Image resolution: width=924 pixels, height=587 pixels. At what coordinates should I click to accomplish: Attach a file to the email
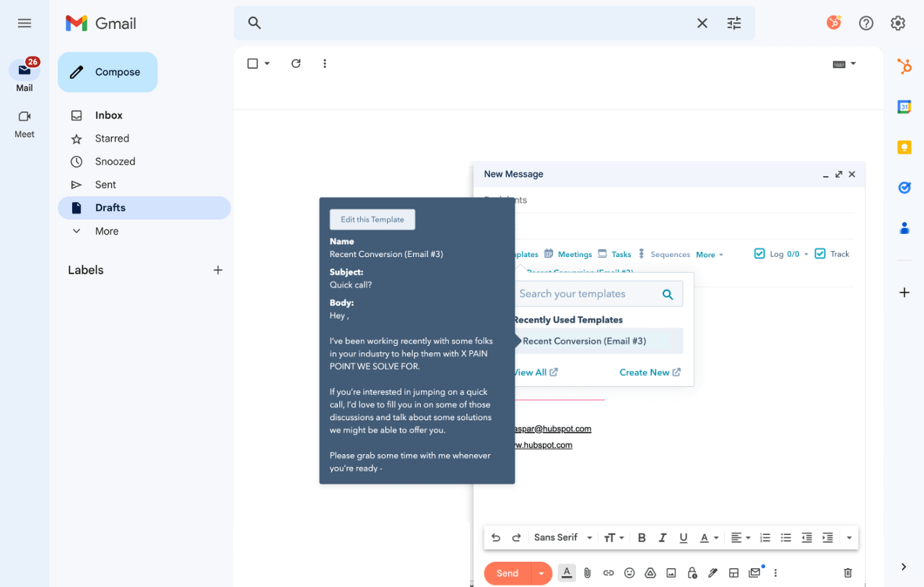click(x=587, y=573)
